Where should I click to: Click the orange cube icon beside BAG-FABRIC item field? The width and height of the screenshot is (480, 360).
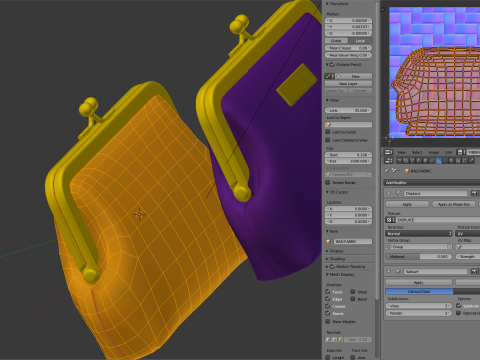[329, 241]
